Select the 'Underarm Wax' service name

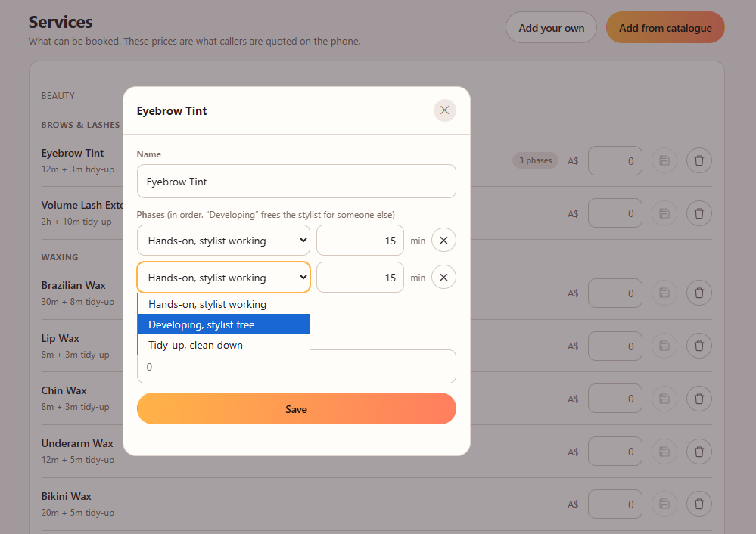(x=77, y=443)
